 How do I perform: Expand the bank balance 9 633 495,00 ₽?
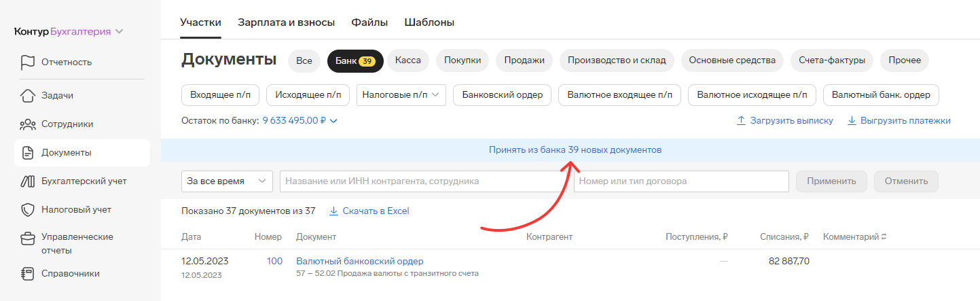click(x=333, y=121)
